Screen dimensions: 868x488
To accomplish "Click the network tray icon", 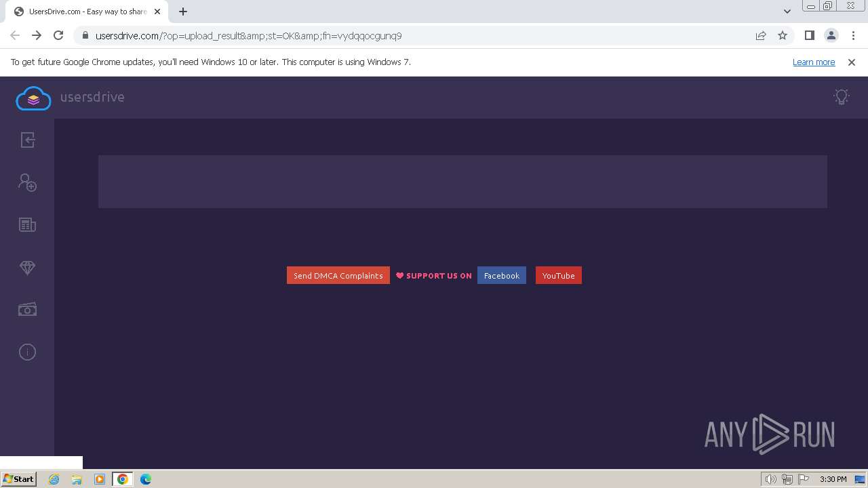I will tap(787, 479).
